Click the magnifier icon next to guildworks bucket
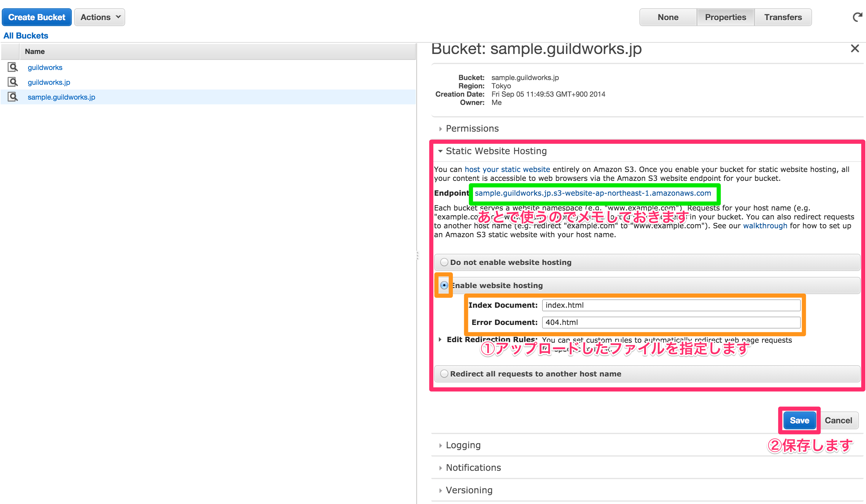The image size is (866, 504). pos(12,67)
